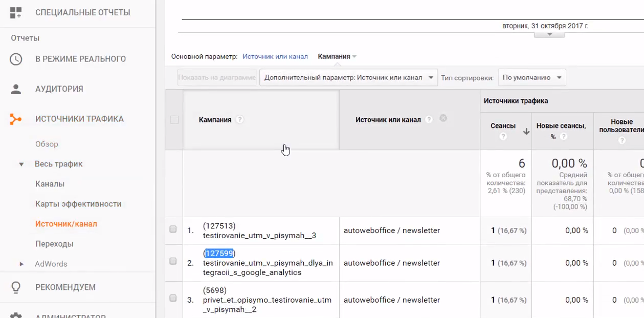Toggle the select-all checkbox in table header

pyautogui.click(x=174, y=120)
